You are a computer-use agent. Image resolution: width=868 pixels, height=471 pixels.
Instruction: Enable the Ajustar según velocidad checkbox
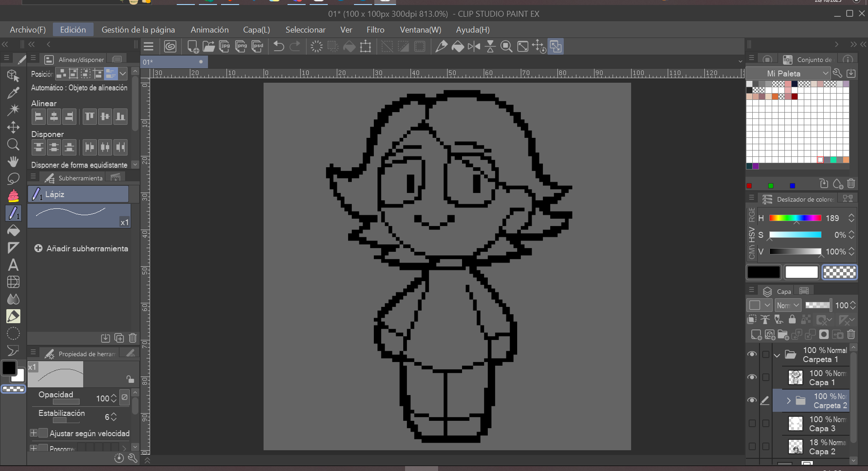[43, 433]
